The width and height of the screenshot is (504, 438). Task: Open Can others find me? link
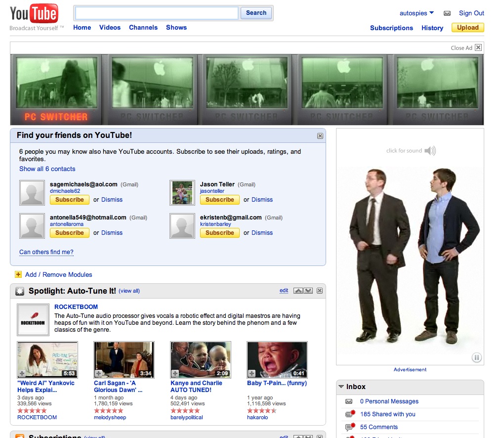click(x=46, y=252)
